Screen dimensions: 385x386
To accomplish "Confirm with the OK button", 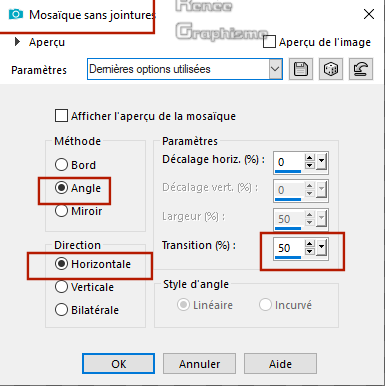I will (118, 364).
